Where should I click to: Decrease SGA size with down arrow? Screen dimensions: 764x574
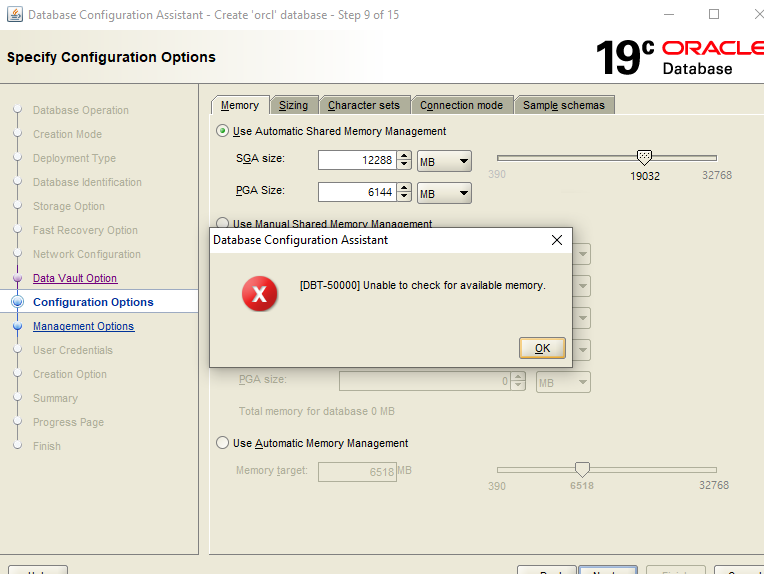pyautogui.click(x=404, y=165)
